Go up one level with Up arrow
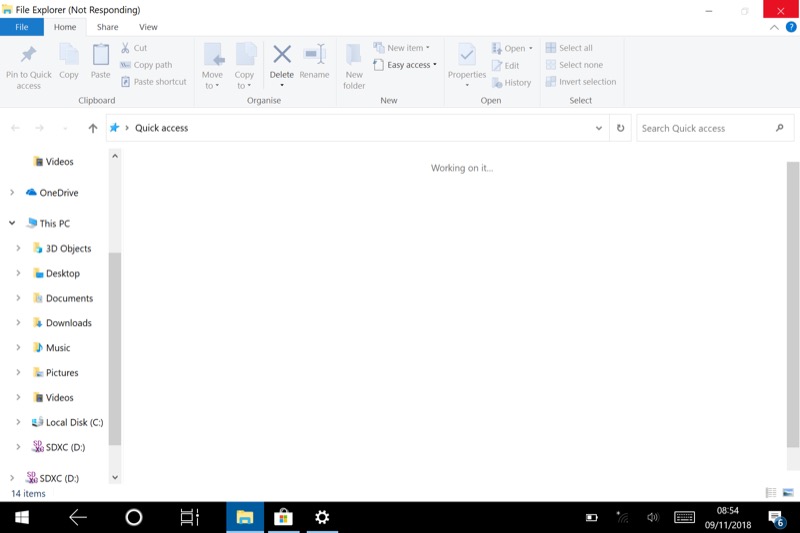This screenshot has width=800, height=533. (x=92, y=128)
